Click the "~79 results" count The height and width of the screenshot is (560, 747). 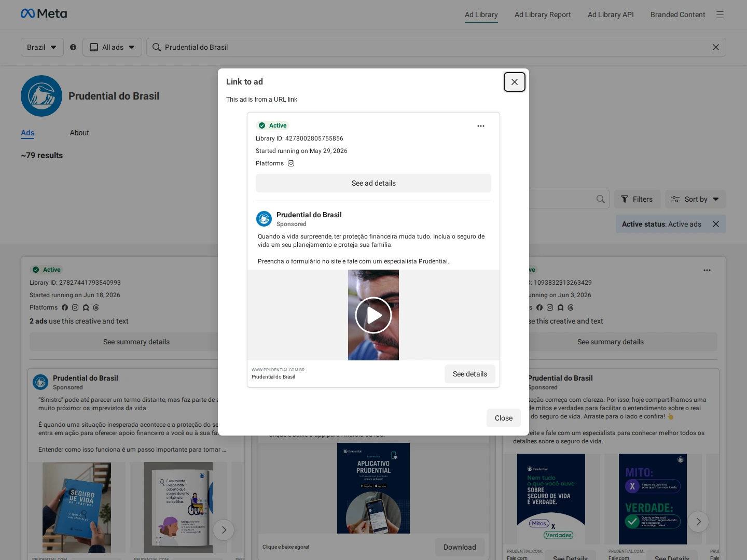click(41, 156)
